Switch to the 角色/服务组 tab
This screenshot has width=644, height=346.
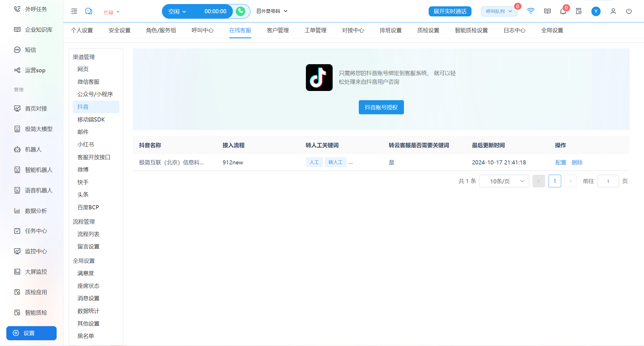pyautogui.click(x=161, y=30)
